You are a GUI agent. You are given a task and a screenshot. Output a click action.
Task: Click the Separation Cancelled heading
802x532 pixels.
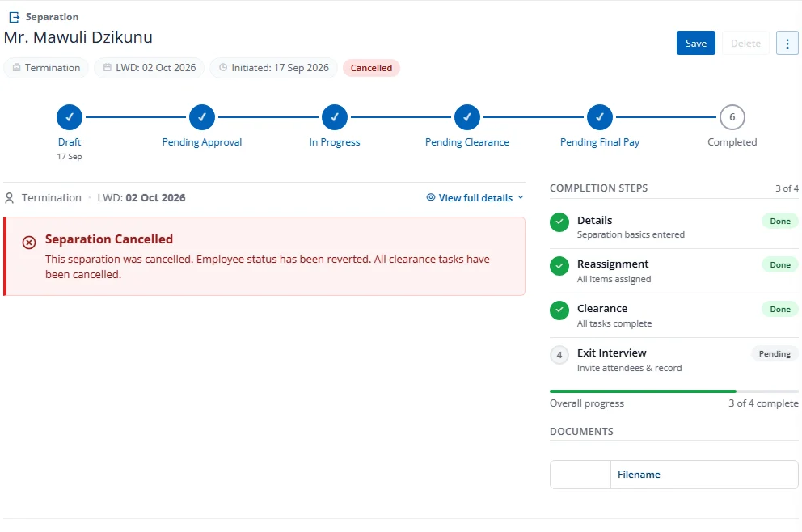click(109, 239)
